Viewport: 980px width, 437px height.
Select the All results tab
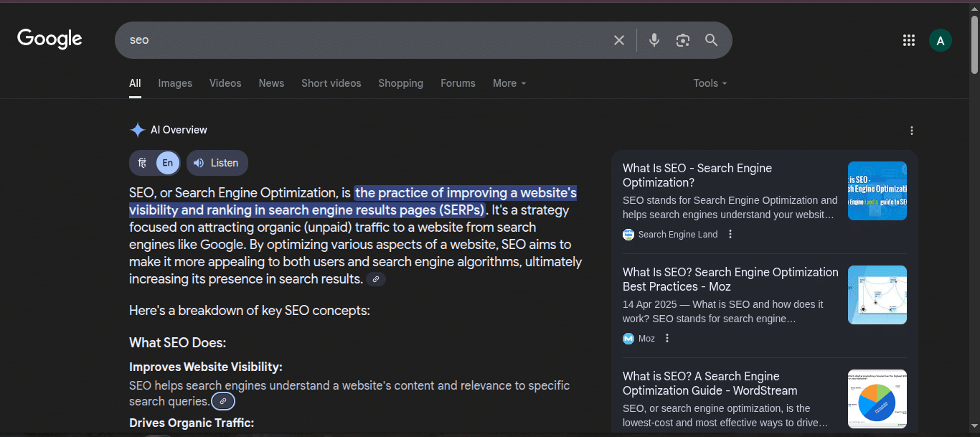(x=135, y=83)
